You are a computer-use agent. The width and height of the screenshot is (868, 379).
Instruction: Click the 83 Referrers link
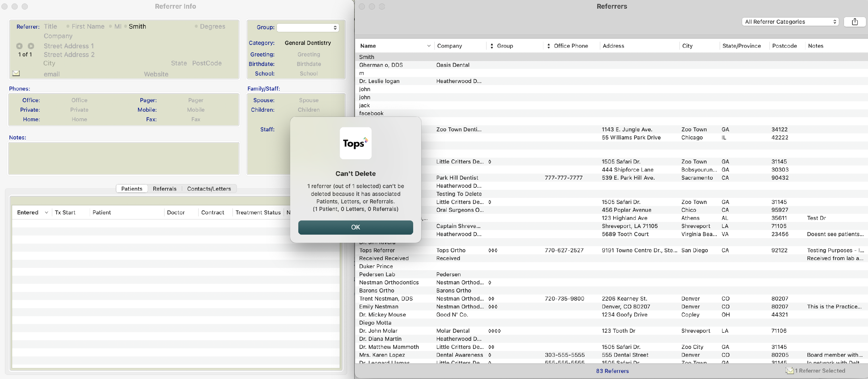[x=612, y=371]
